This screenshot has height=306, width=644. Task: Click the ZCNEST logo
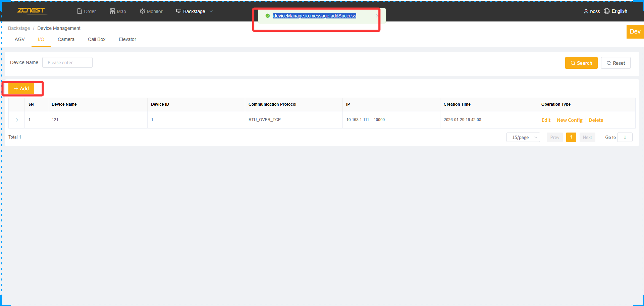click(x=32, y=11)
